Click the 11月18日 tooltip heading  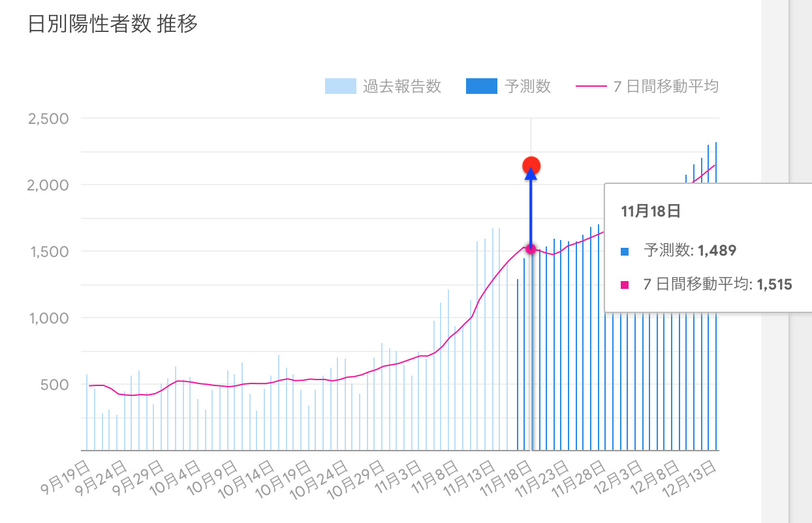point(642,211)
